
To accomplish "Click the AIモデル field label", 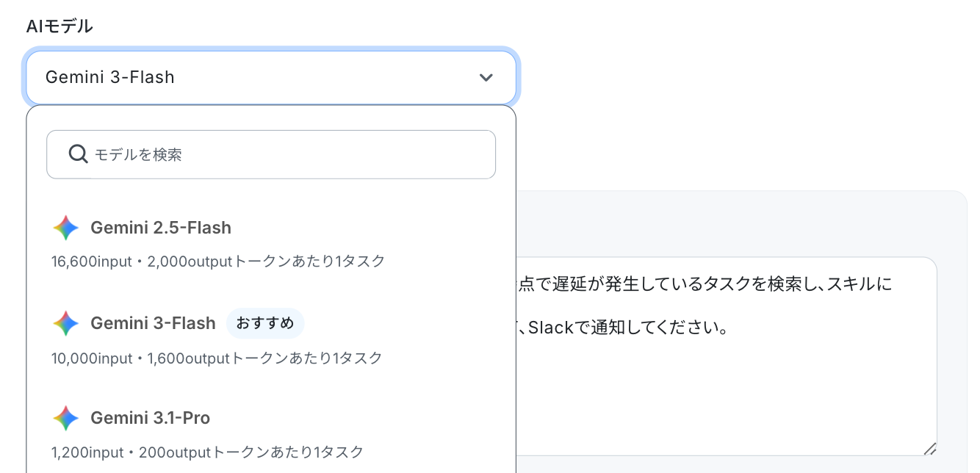I will 60,26.
